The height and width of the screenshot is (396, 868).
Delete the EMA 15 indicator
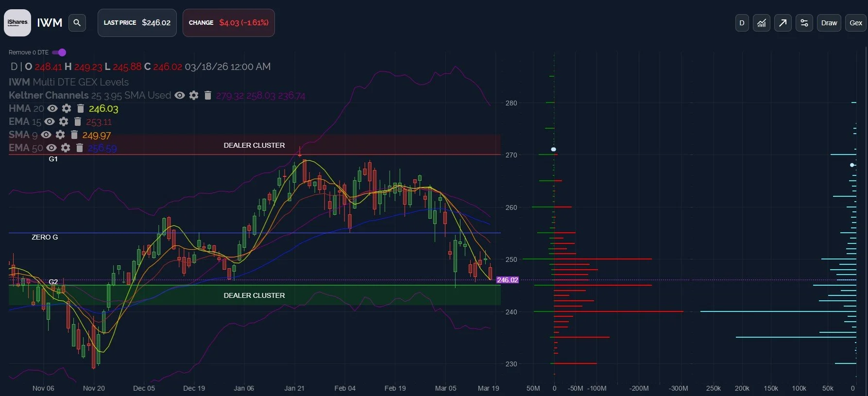[78, 121]
